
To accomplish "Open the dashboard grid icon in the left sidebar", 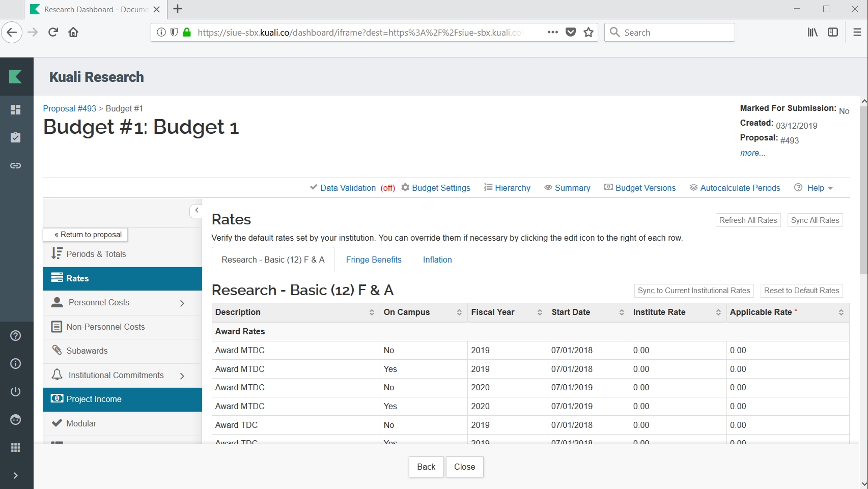I will pos(16,109).
